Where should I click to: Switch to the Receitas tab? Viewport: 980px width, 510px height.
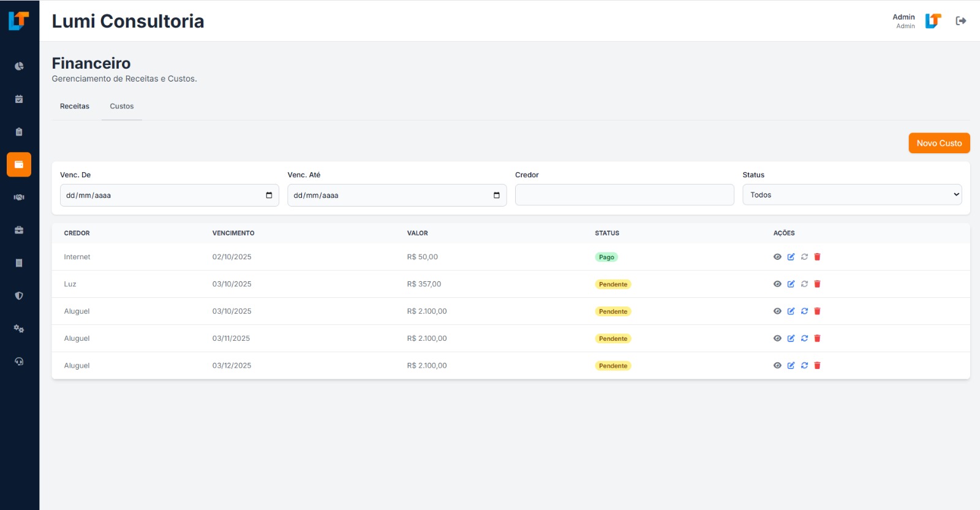click(x=75, y=107)
